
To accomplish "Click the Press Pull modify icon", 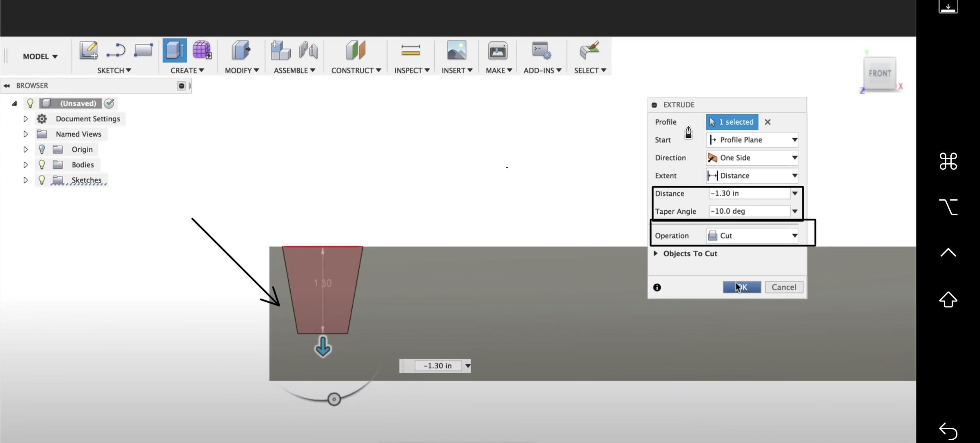I will 241,50.
